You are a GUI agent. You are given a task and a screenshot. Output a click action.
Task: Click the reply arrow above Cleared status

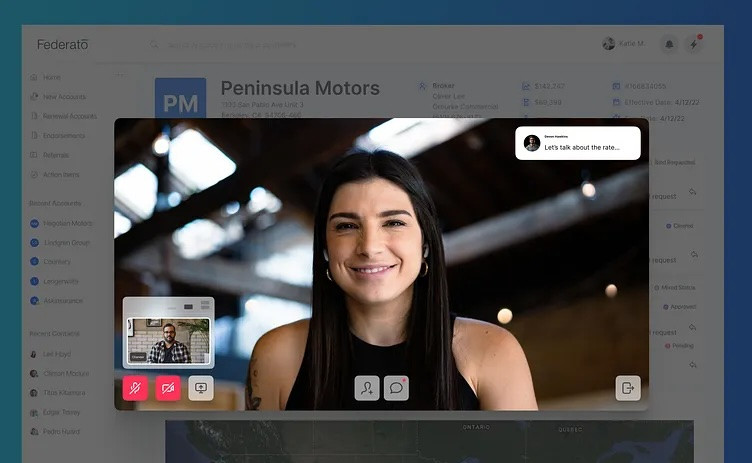coord(693,192)
